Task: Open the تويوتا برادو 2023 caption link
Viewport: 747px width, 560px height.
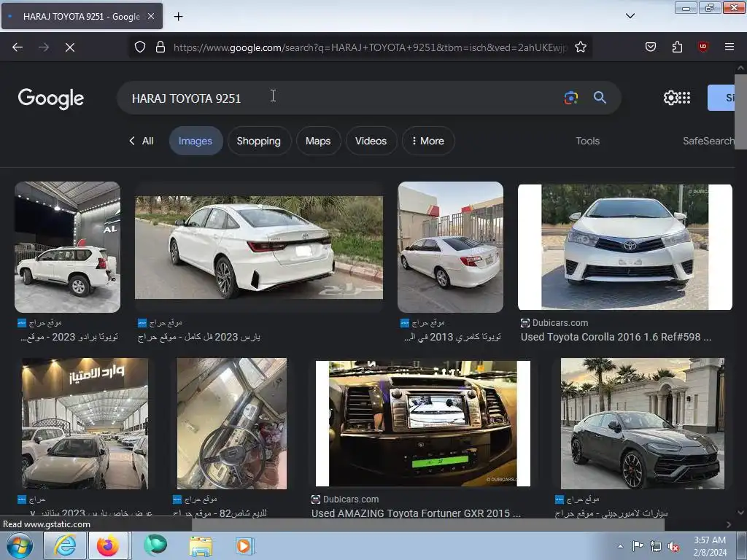Action: tap(69, 337)
